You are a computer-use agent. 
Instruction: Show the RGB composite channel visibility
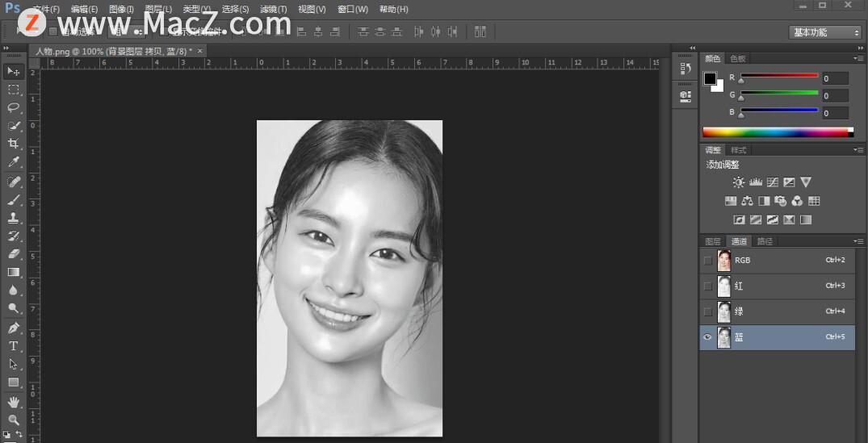(707, 260)
